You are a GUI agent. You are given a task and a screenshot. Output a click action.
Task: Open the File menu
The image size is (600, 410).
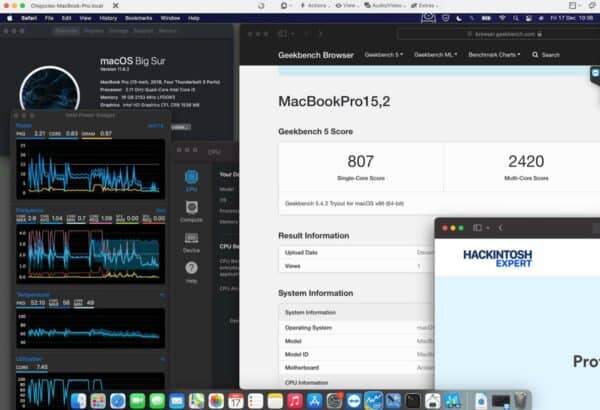(x=49, y=18)
